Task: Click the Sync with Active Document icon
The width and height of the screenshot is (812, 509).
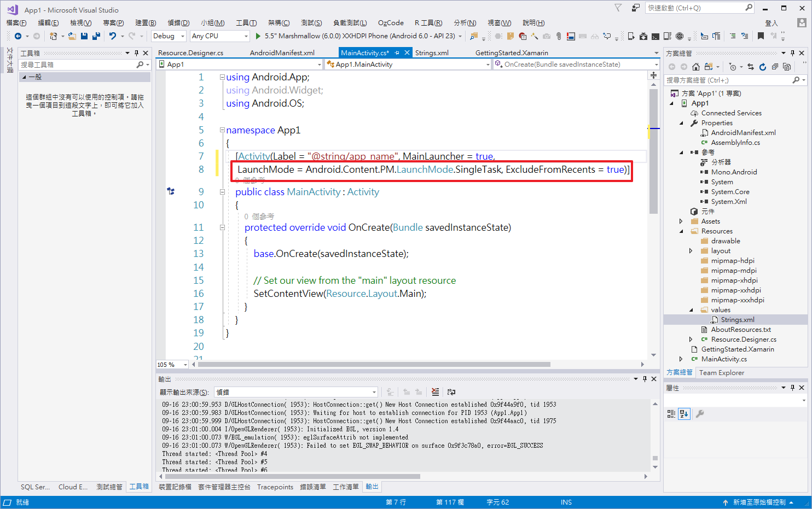Action: (x=751, y=67)
